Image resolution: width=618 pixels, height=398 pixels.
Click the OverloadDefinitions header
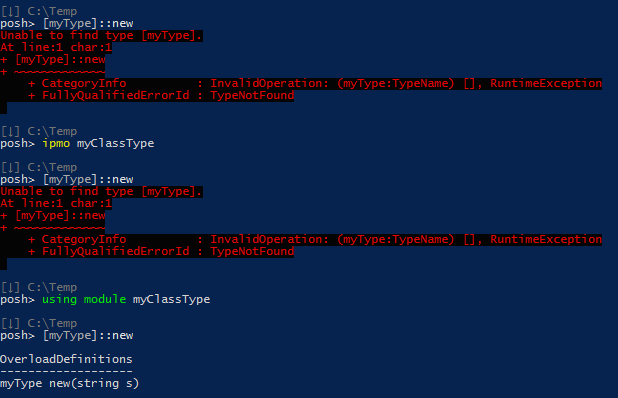(66, 359)
